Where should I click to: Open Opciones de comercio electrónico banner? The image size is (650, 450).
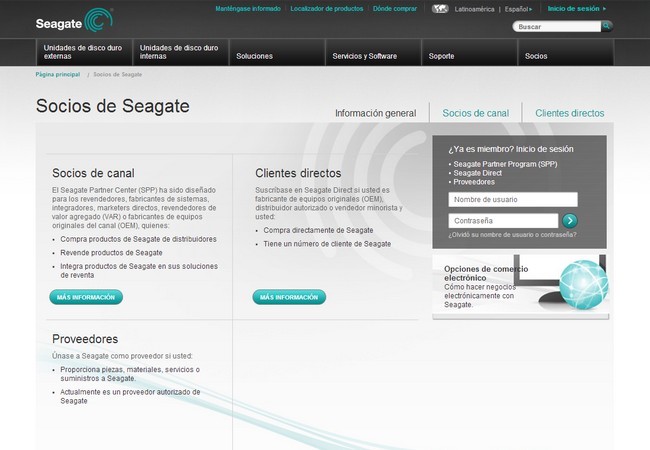point(521,286)
